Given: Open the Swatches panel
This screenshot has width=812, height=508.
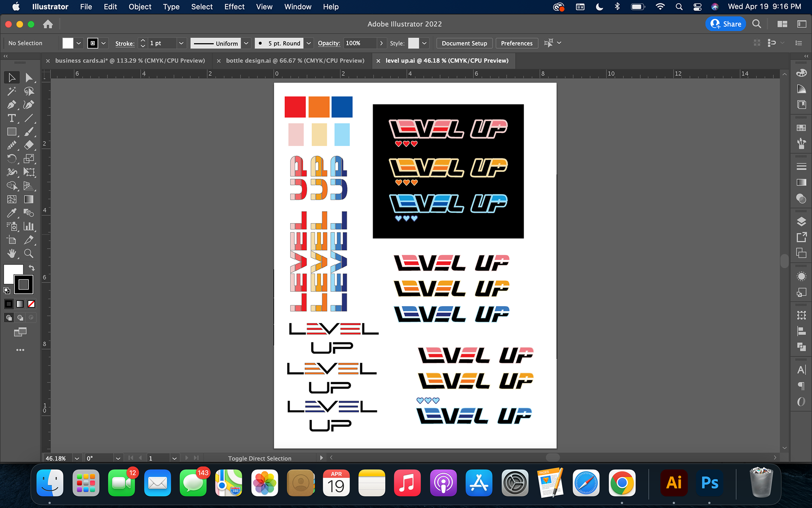Looking at the screenshot, I should point(801,127).
